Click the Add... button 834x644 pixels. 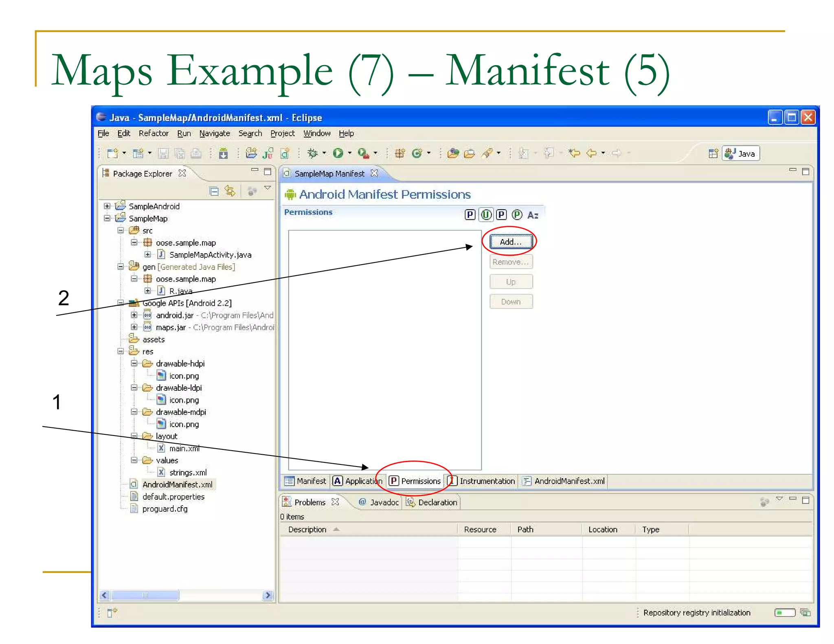(511, 241)
